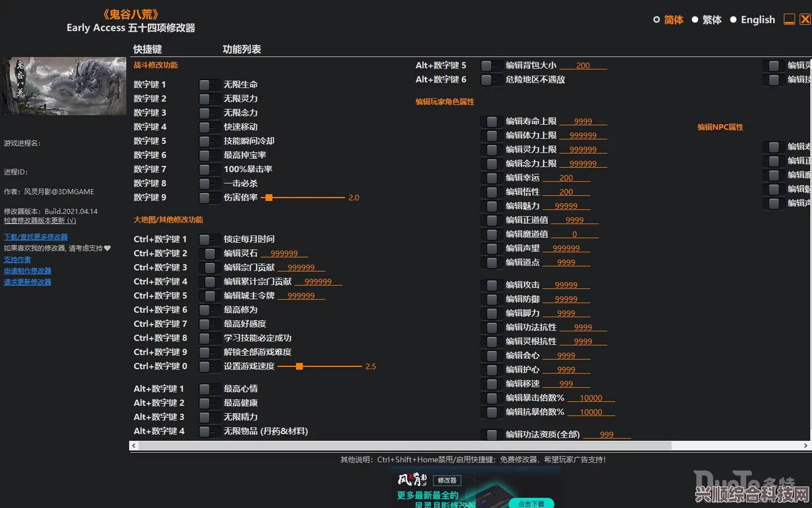Toggle 无限灵力 switch
The height and width of the screenshot is (508, 812).
(x=209, y=99)
